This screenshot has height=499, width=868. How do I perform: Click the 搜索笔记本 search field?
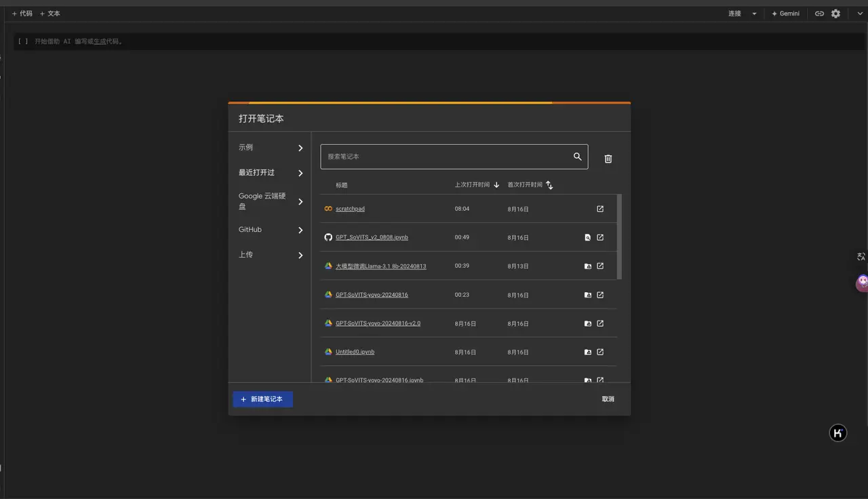coord(454,157)
